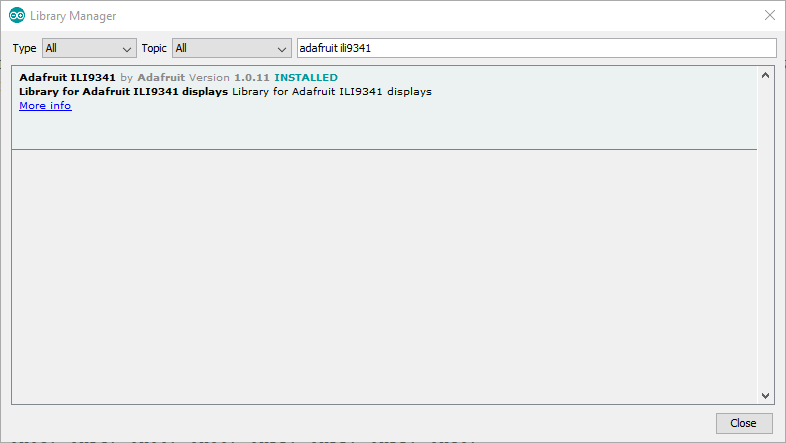Select the Adafruit ILI9341 library title
The width and height of the screenshot is (786, 443).
coord(67,78)
